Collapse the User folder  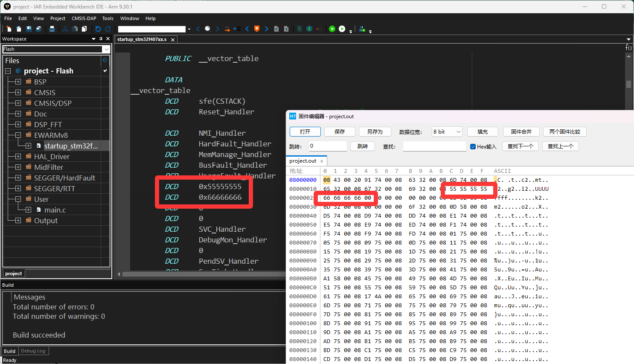click(x=18, y=199)
